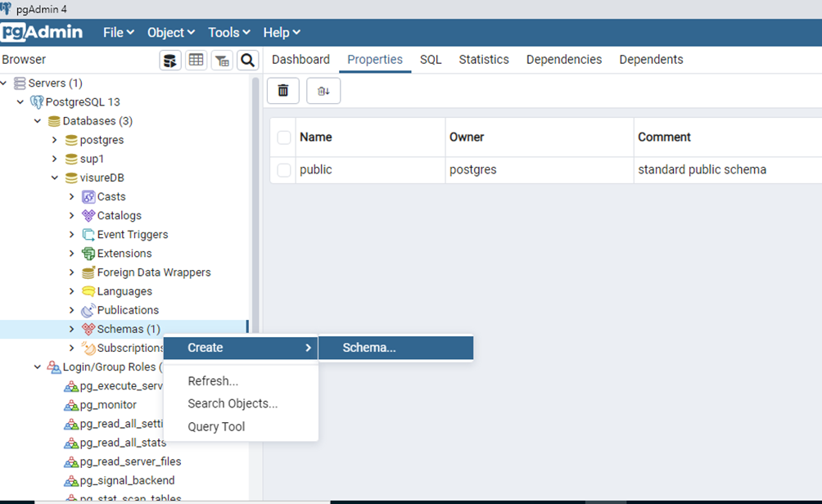Click the Publications node icon
Image resolution: width=822 pixels, height=504 pixels.
88,310
